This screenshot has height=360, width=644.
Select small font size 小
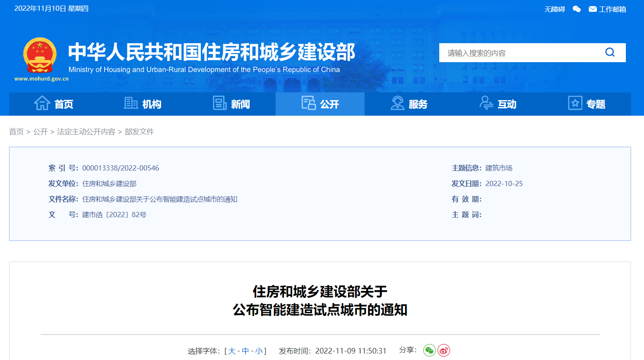[x=259, y=351]
